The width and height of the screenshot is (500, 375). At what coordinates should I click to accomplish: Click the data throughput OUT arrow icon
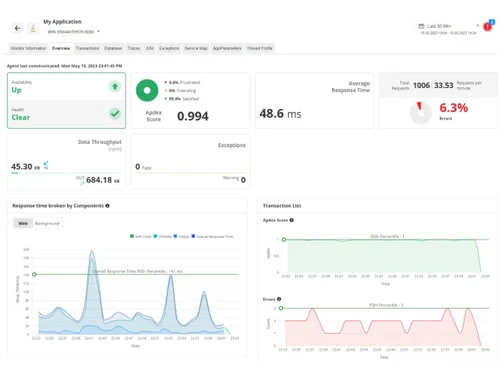point(82,183)
